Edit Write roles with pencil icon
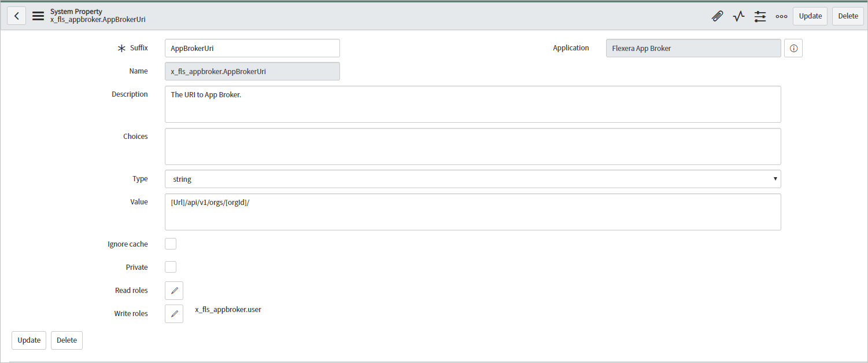 174,314
